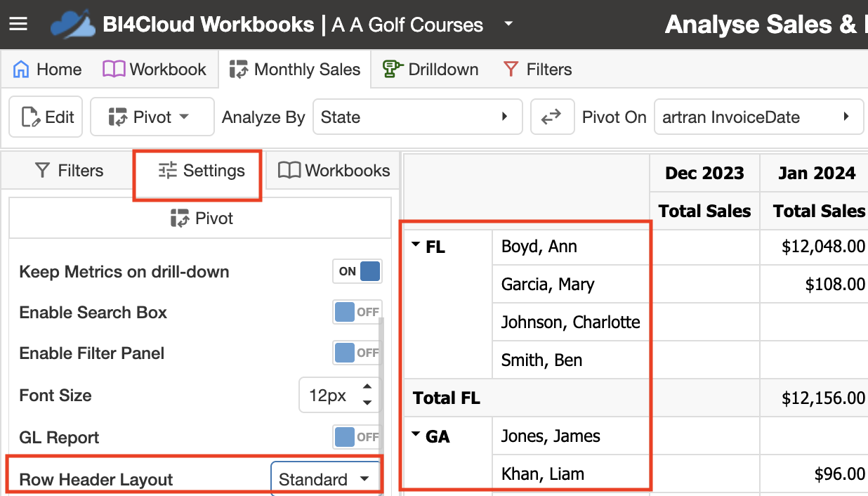The image size is (868, 496).
Task: Select the Monthly Sales tab
Action: point(295,70)
